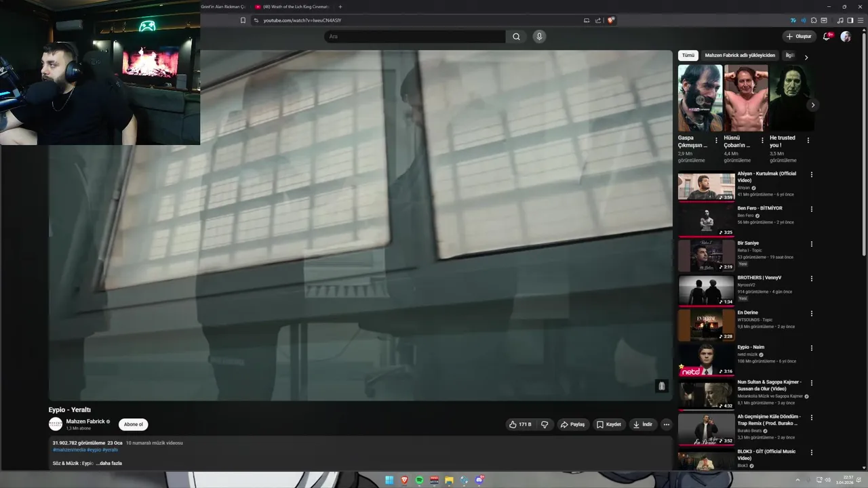Image resolution: width=868 pixels, height=488 pixels.
Task: Open options menu for Eypio - Naim
Action: coord(812,348)
